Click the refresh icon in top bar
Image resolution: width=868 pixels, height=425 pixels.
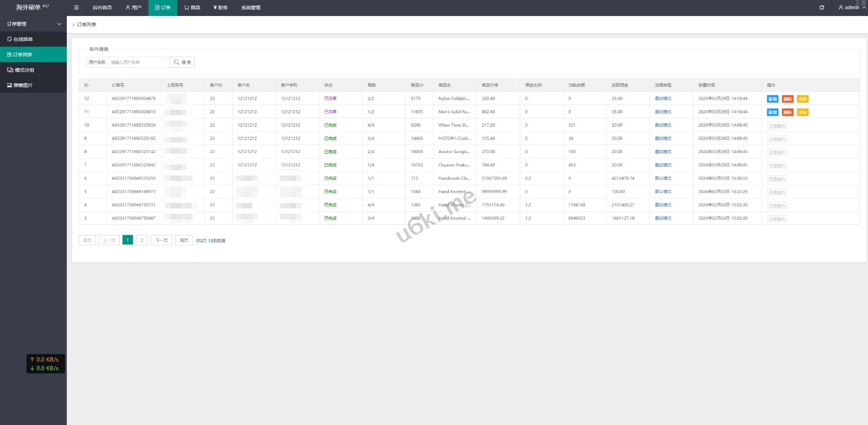coord(821,8)
